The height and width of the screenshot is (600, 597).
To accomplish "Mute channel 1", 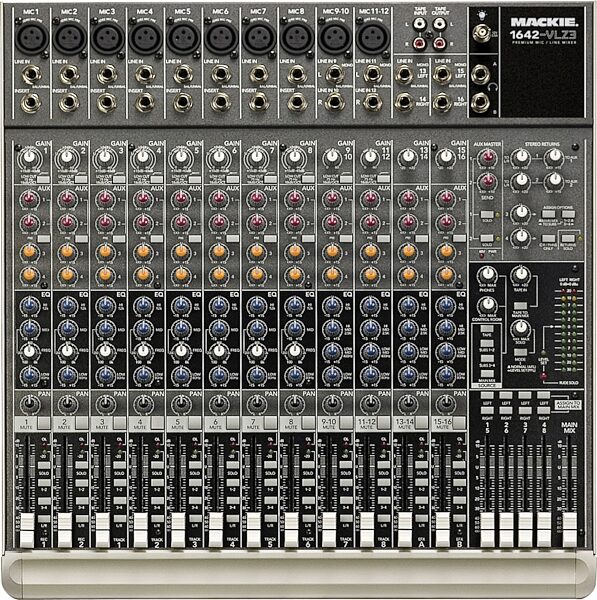I will tap(44, 423).
